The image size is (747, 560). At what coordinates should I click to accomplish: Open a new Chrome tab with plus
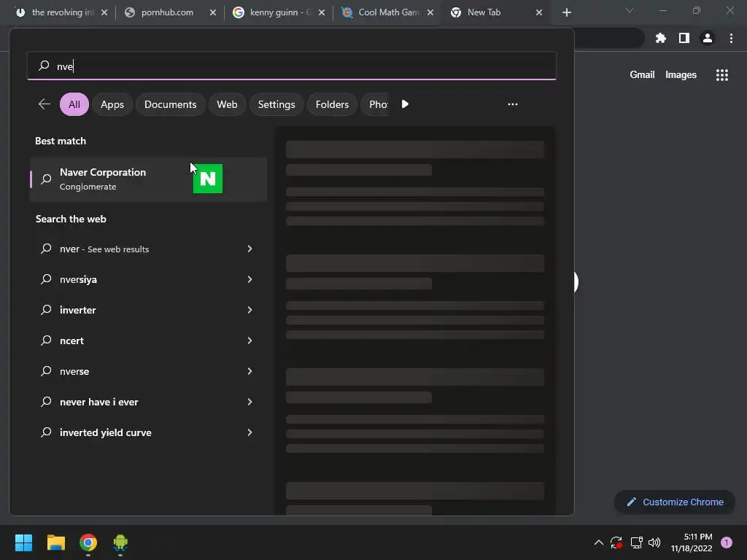[x=566, y=13]
